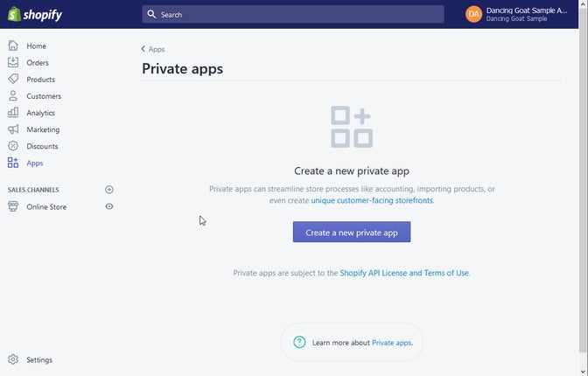Go to Products section
Viewport: 588px width, 376px height.
coord(40,80)
